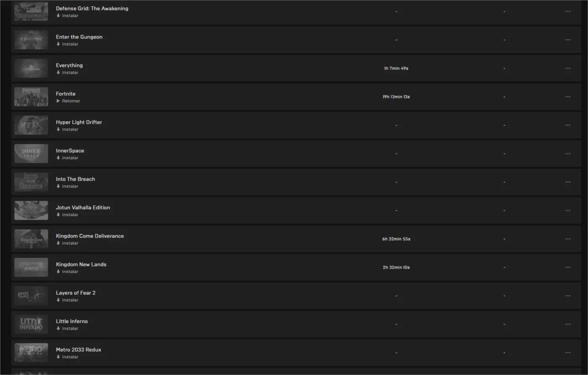Resume Fortnite with the Retomar button
Screen dimensions: 588x375
click(68, 101)
